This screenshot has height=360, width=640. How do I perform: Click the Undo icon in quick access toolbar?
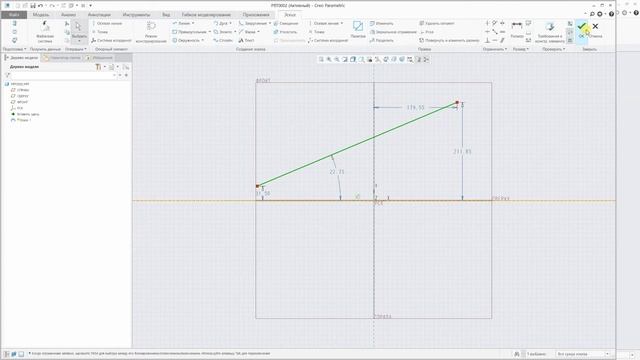pyautogui.click(x=40, y=6)
